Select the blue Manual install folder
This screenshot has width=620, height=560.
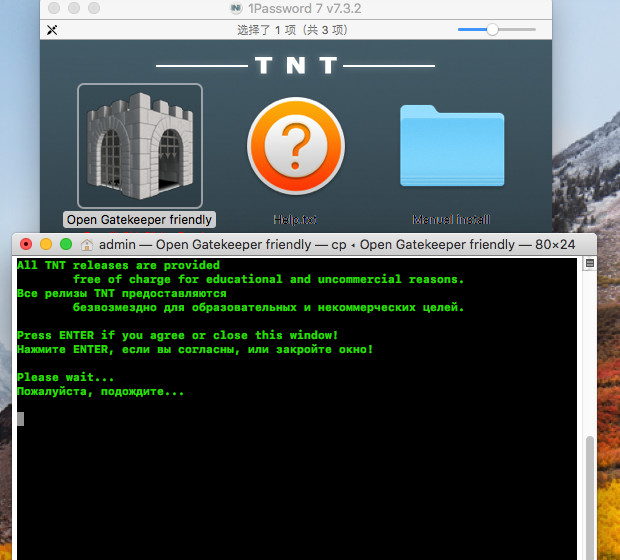451,145
